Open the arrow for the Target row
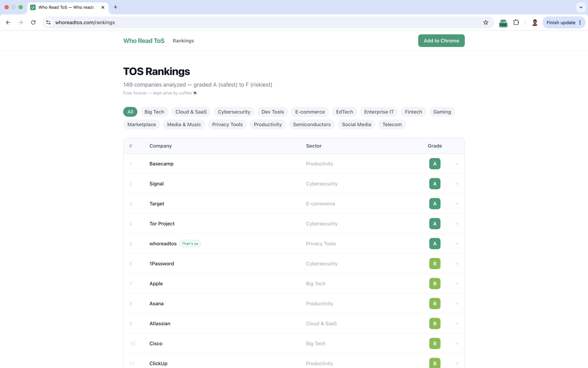This screenshot has height=368, width=588. pos(457,204)
